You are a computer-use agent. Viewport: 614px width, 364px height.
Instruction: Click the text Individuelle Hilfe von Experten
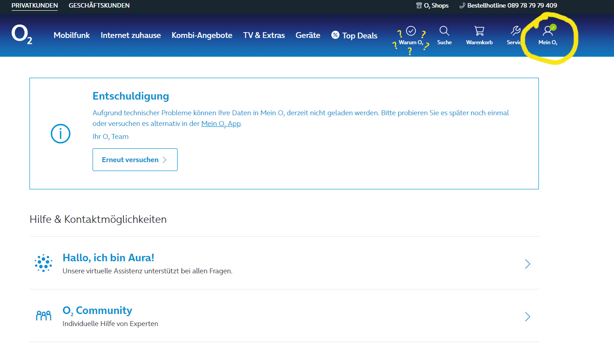click(x=110, y=324)
